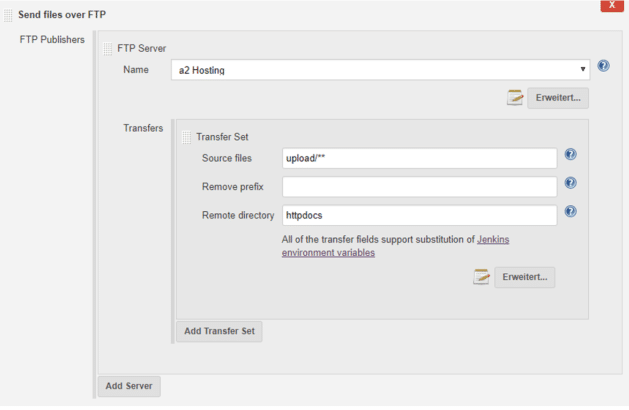Click Add Server button
Viewport: 629px width, 410px height.
pyautogui.click(x=129, y=386)
